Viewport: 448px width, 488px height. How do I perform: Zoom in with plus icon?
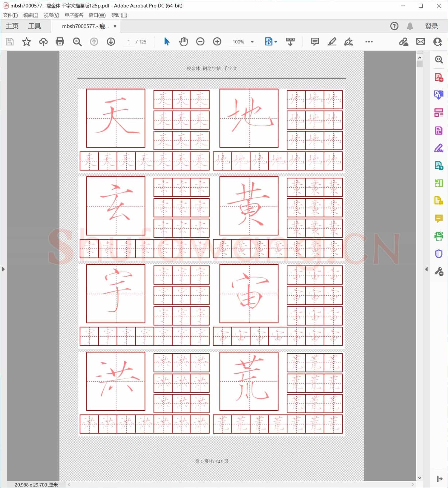[217, 42]
